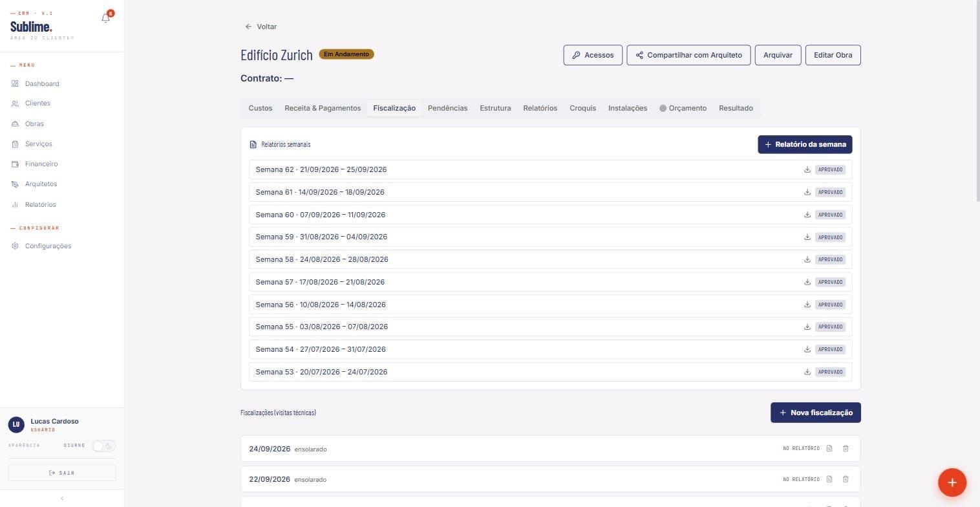Click the red floating plus button
The image size is (980, 507).
pos(952,482)
